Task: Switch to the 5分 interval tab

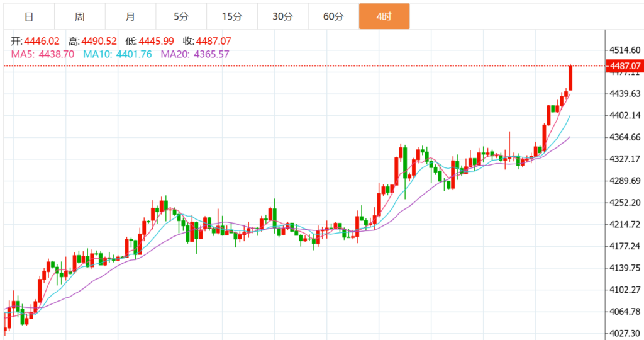Action: pyautogui.click(x=180, y=16)
